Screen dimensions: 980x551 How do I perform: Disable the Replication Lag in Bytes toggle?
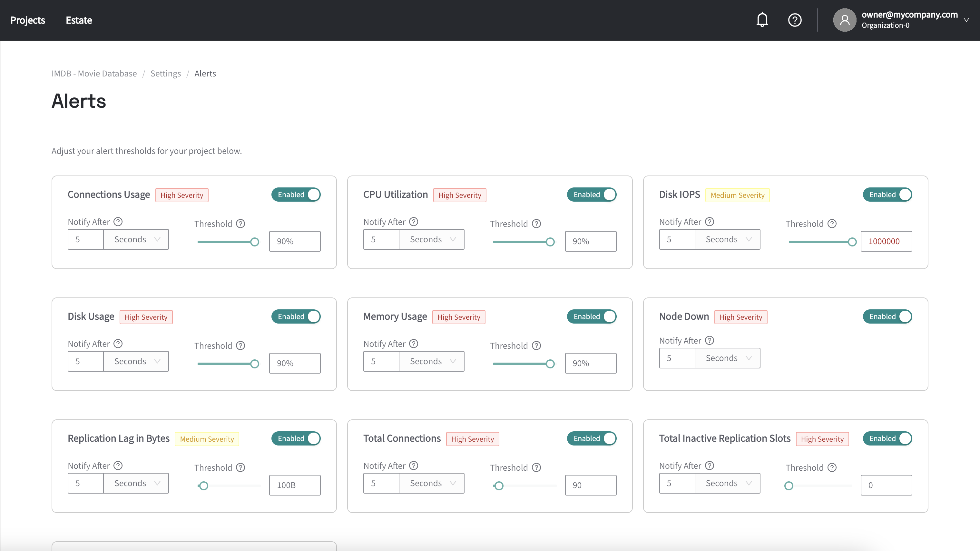click(296, 438)
